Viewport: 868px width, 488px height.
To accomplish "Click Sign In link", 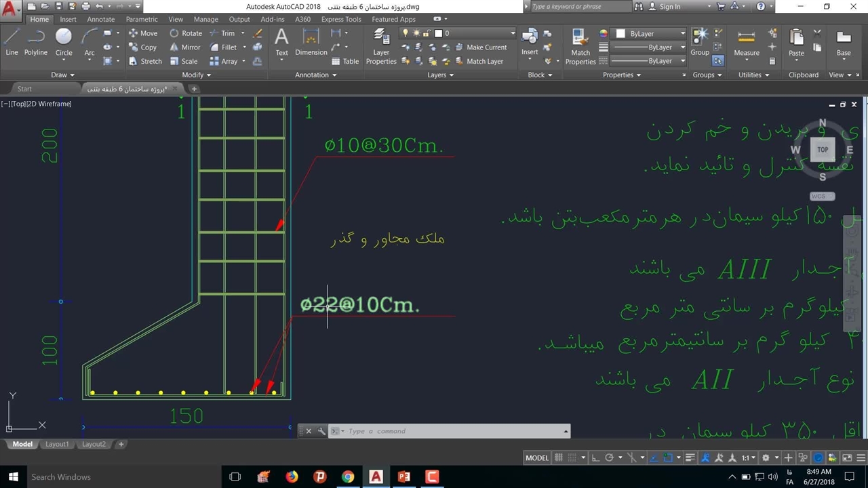I will click(669, 6).
